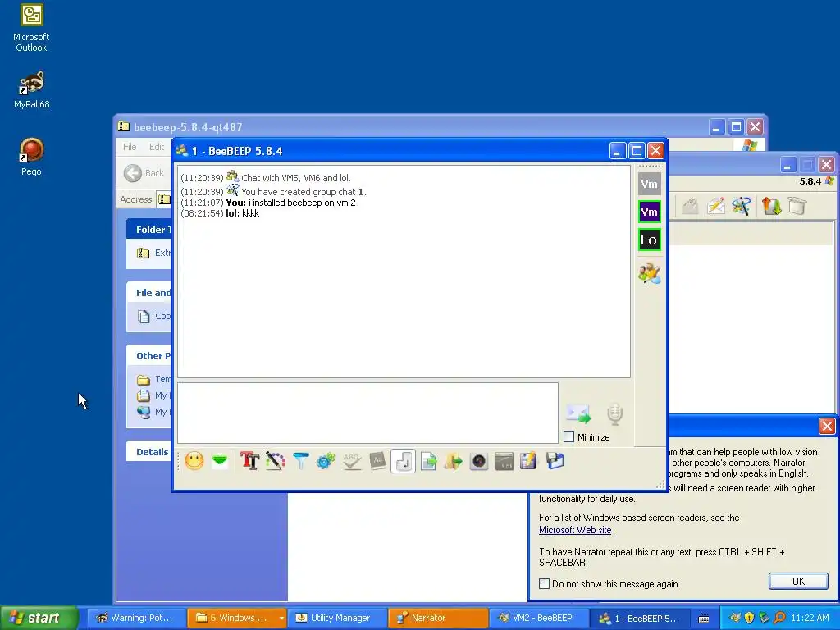840x630 pixels.
Task: Click the envelope with pencil icon in back window
Action: [x=716, y=206]
